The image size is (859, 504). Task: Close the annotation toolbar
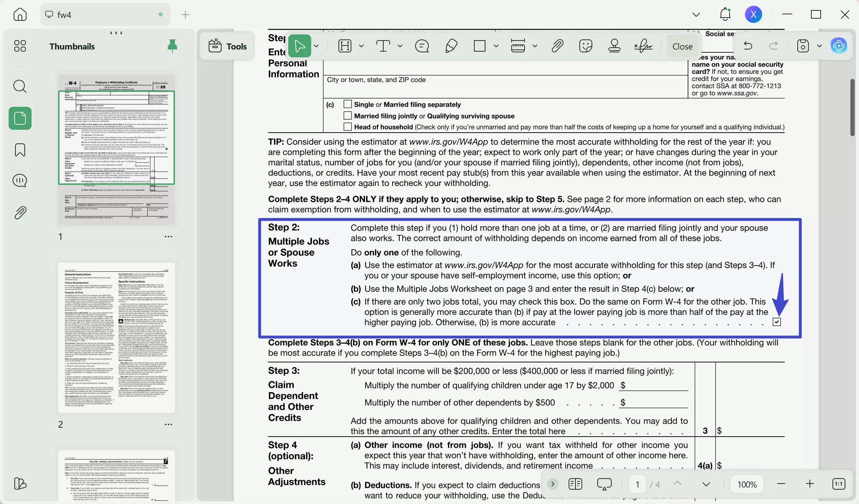682,46
